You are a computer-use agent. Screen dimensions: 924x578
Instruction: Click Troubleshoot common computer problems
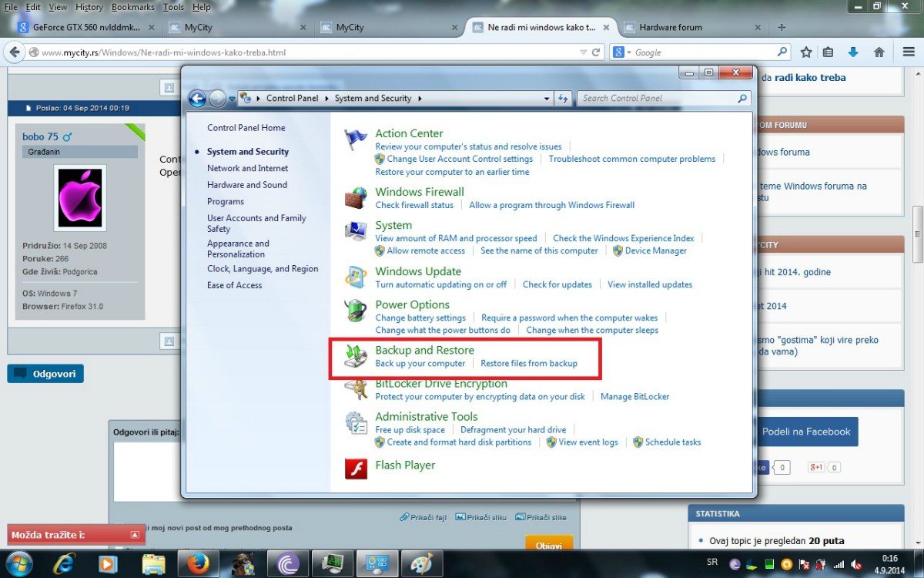coord(632,159)
